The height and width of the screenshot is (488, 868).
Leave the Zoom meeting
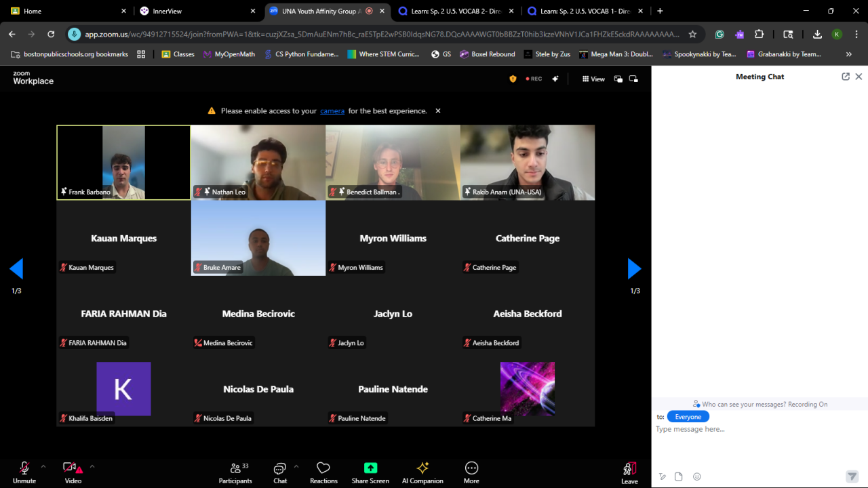coord(629,472)
